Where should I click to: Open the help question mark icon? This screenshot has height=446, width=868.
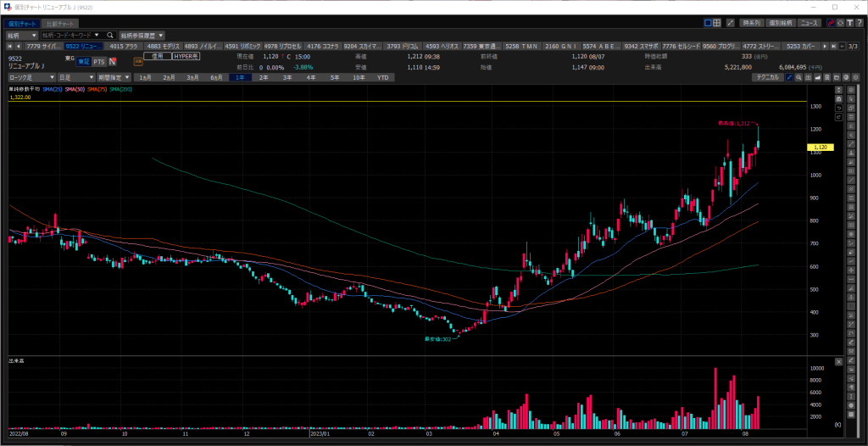(x=858, y=23)
